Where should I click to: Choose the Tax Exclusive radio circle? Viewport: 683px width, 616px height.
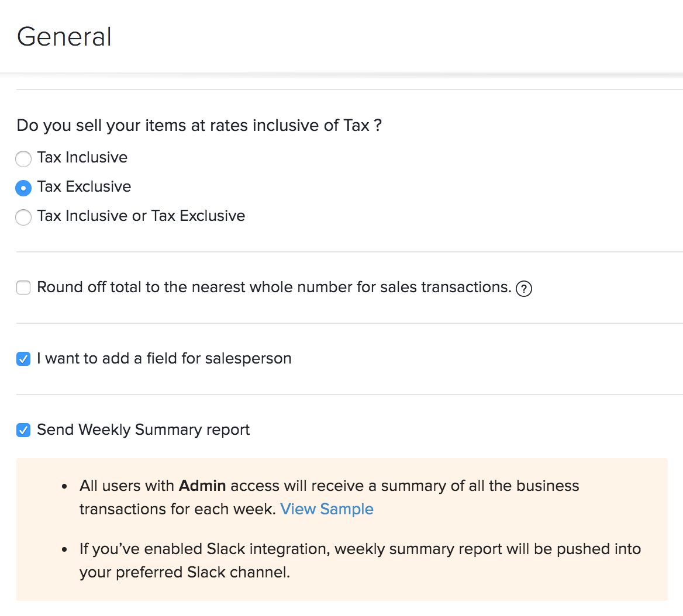click(23, 188)
